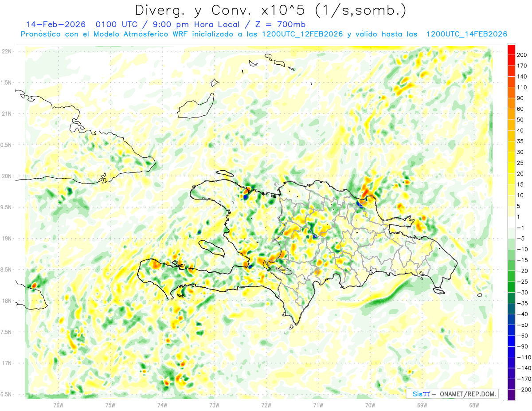532x411 pixels.
Task: Click the 18N latitude label
Action: 7,301
